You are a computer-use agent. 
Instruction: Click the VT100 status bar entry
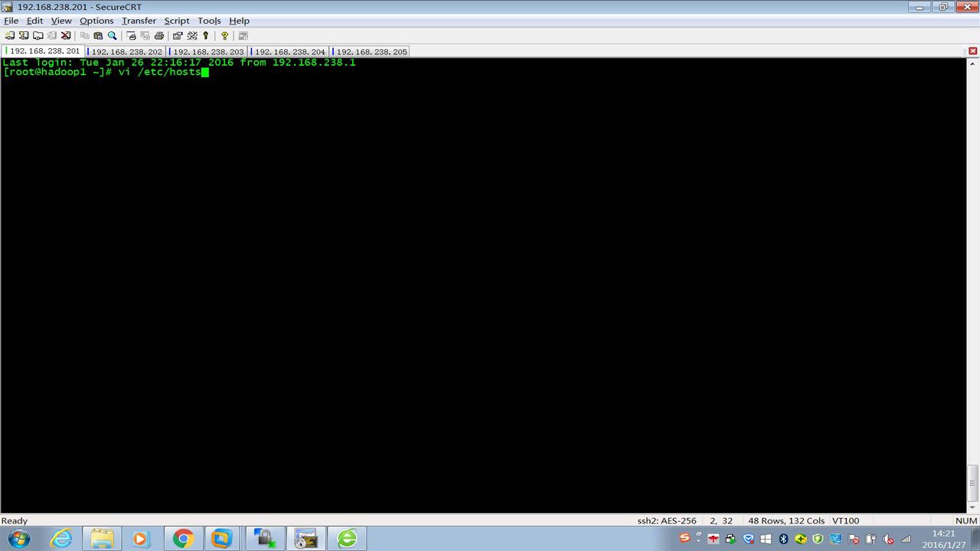[x=845, y=520]
